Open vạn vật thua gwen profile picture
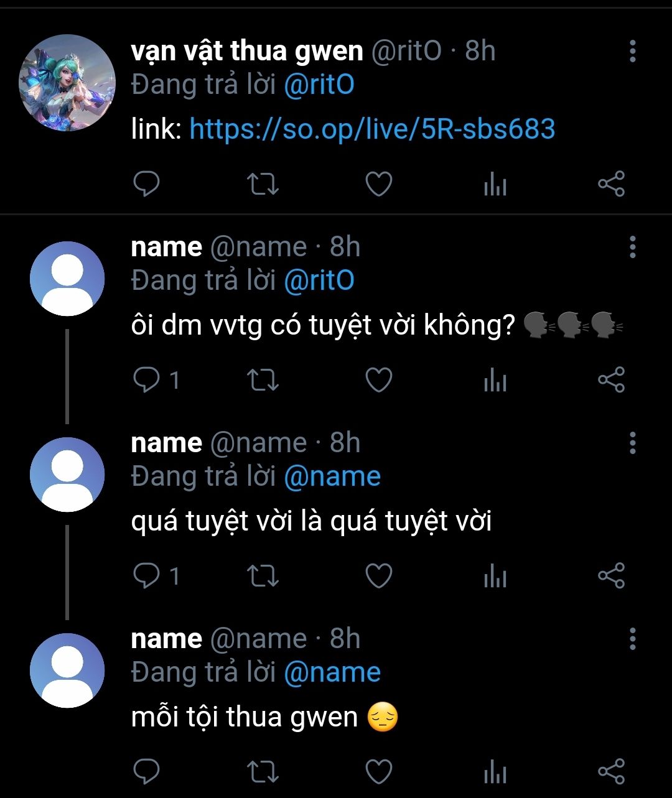The image size is (672, 798). [x=67, y=83]
